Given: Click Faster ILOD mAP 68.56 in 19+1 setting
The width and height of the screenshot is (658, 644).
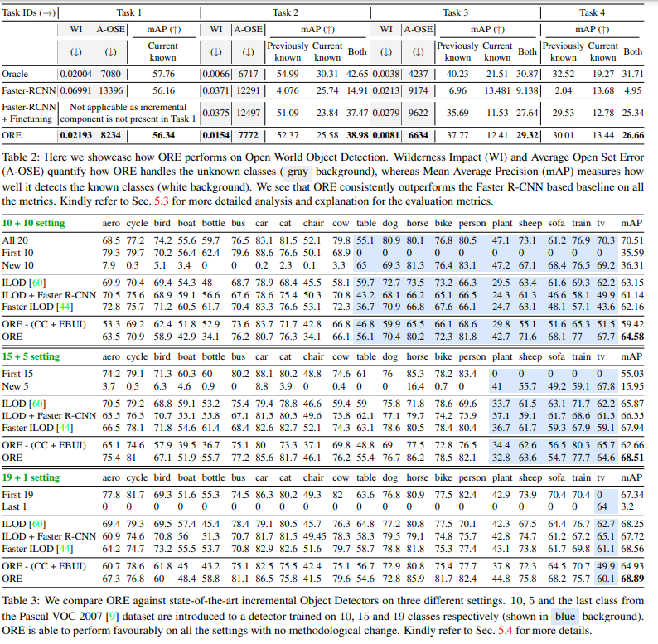Looking at the screenshot, I should (632, 550).
